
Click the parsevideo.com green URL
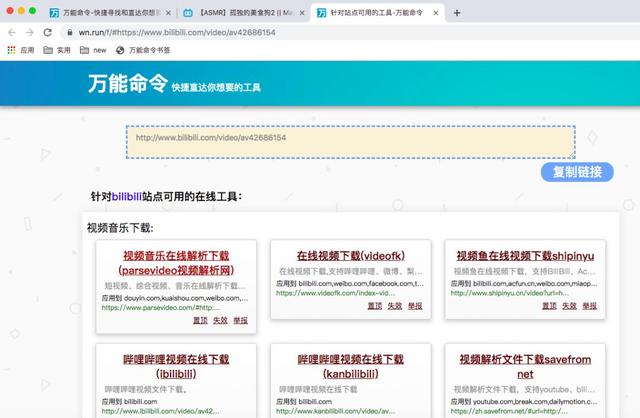[x=161, y=307]
